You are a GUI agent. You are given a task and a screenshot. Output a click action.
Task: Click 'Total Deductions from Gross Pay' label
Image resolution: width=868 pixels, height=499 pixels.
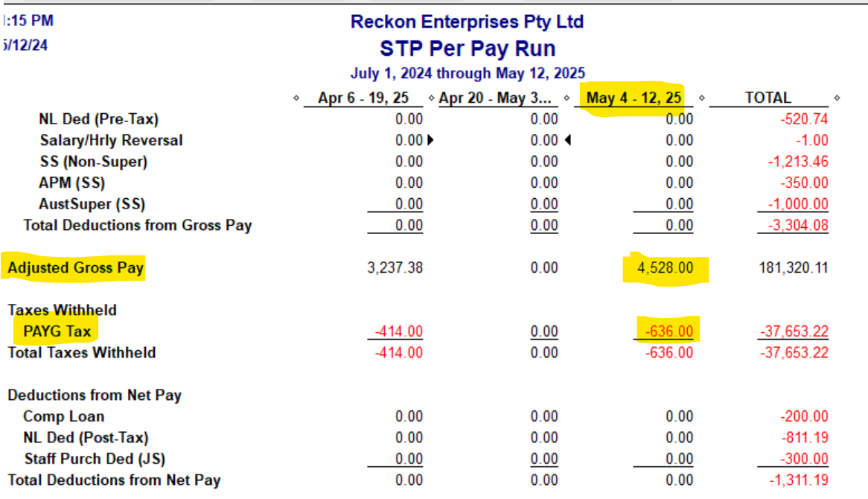point(137,226)
